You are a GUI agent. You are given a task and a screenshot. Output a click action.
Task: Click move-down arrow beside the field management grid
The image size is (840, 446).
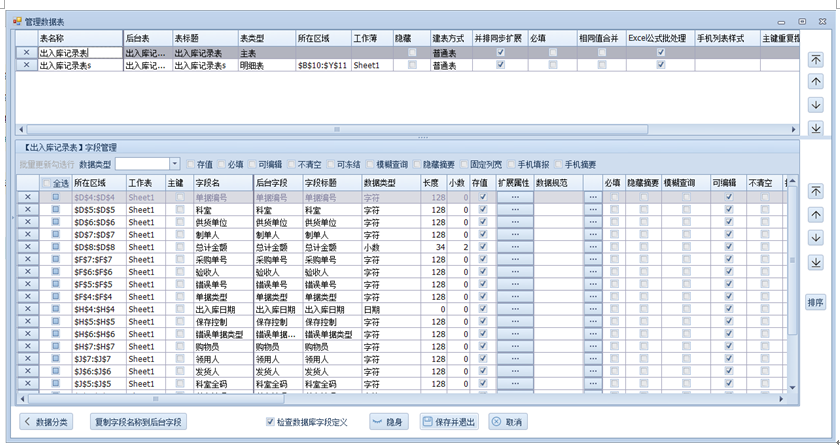tap(816, 238)
